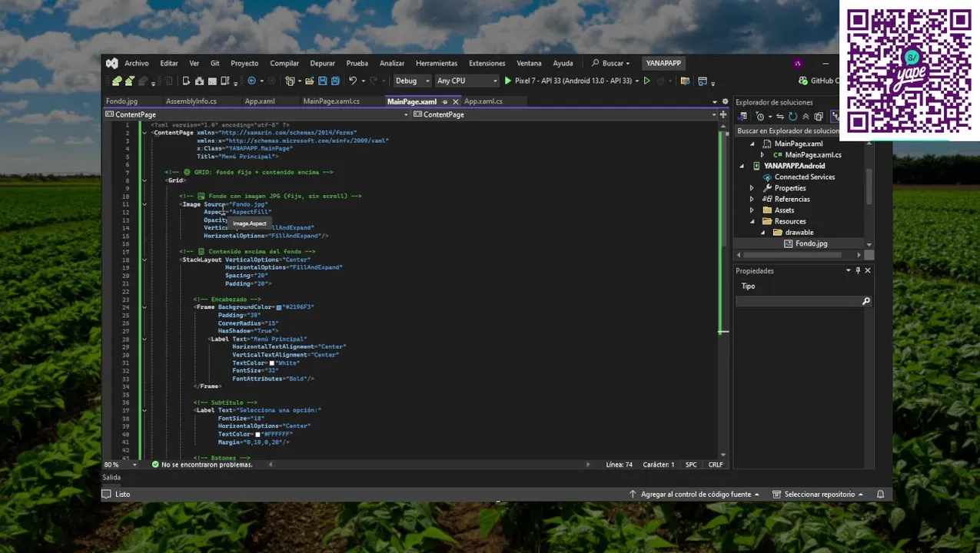980x553 pixels.
Task: Click the Hot Reload flame icon
Action: pos(660,81)
